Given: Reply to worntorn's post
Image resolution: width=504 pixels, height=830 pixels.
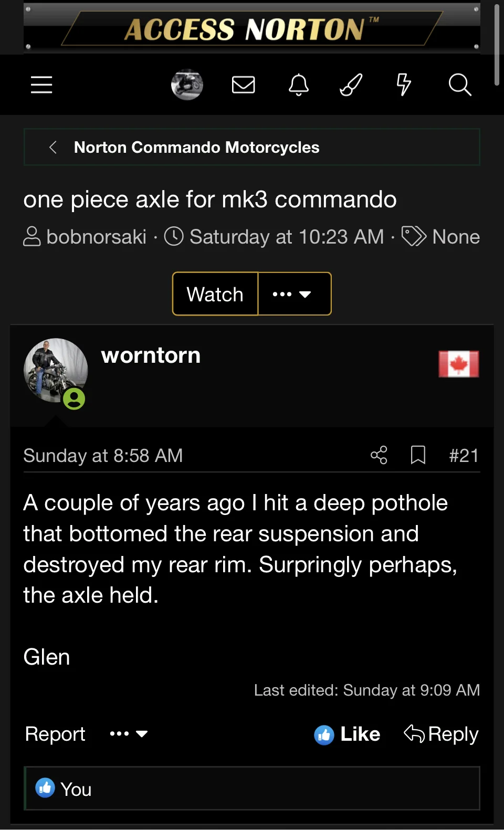Looking at the screenshot, I should point(442,734).
